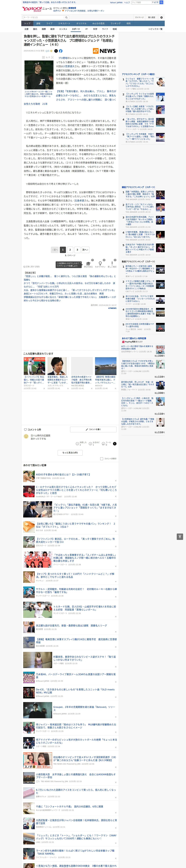Open the 千歳に「コンフォートホテル千歳」article
This screenshot has height=868, width=186.
(x=69, y=806)
